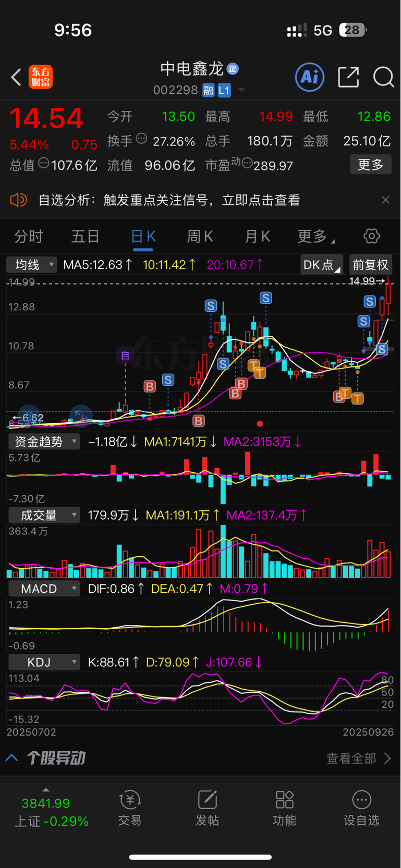This screenshot has height=868, width=401.
Task: Open the 均线 indicator dropdown
Action: click(31, 265)
